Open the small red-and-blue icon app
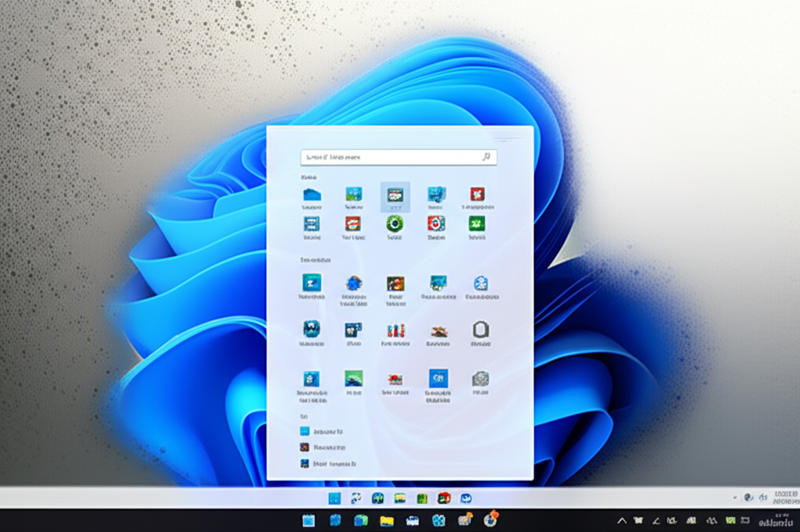Image resolution: width=800 pixels, height=532 pixels. [x=395, y=380]
